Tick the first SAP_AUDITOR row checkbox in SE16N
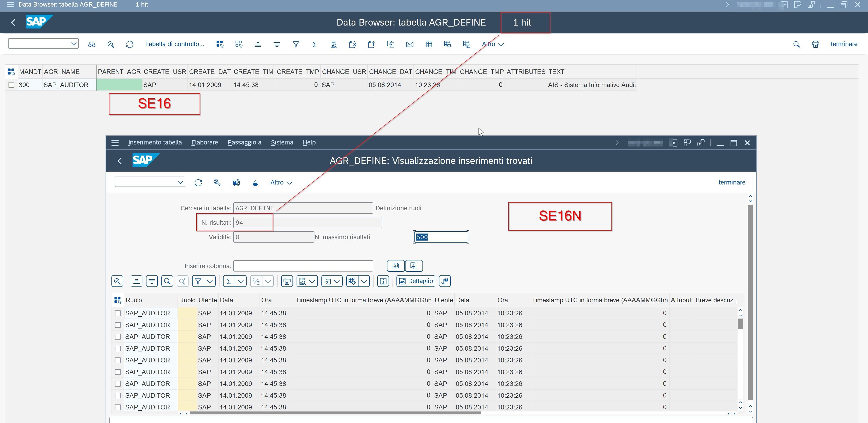Viewport: 868px width, 423px height. click(118, 313)
